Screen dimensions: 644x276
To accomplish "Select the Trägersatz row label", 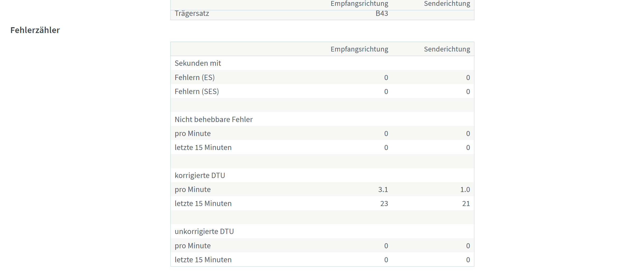I will pos(192,13).
